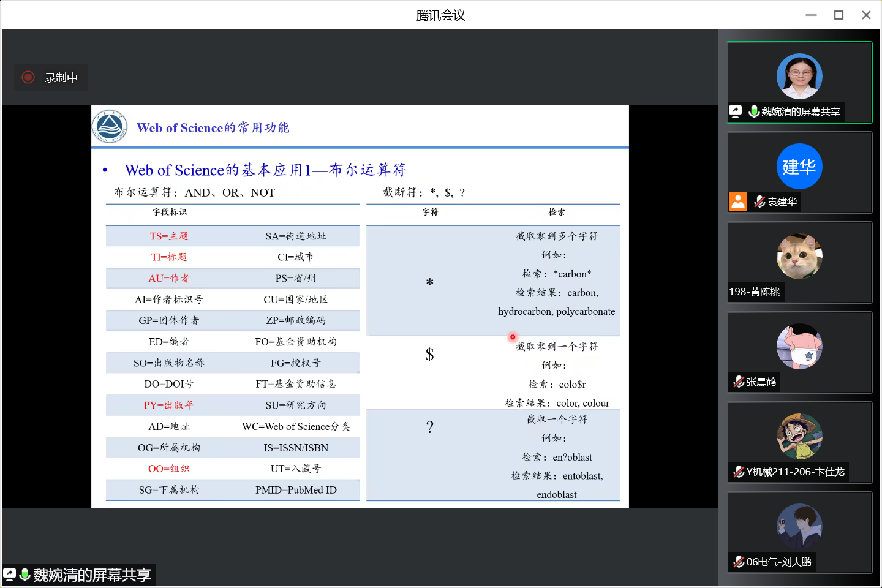Click muted mic icon for 06电气-刘大鹏

pos(739,562)
